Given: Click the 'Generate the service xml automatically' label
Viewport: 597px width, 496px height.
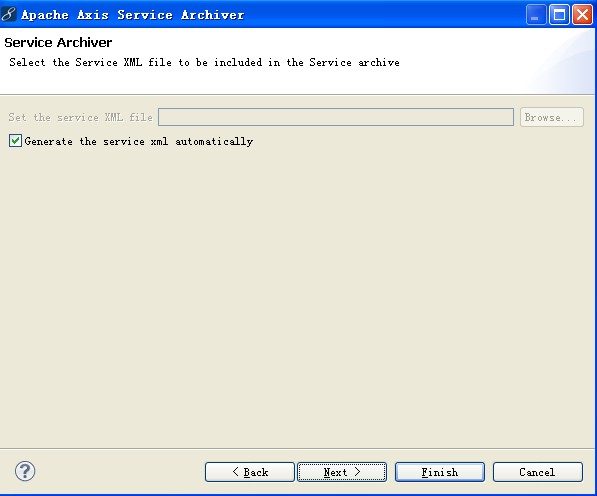Looking at the screenshot, I should 139,142.
